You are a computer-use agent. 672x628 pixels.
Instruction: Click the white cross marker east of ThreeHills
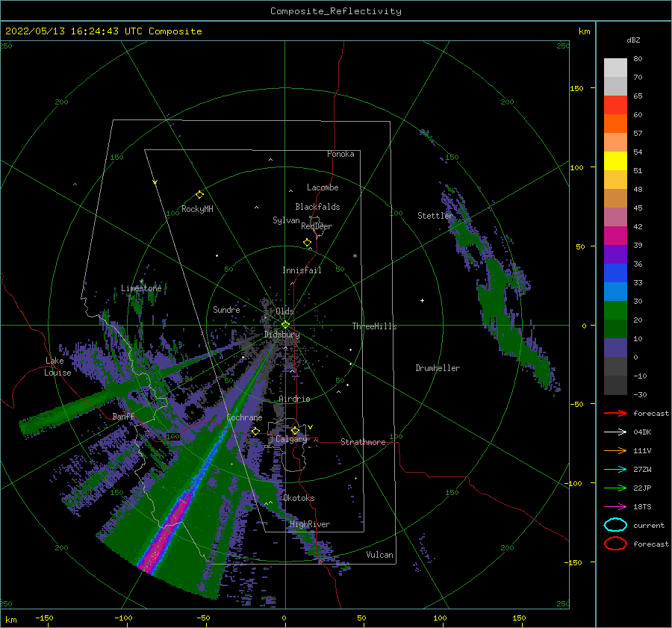point(422,300)
